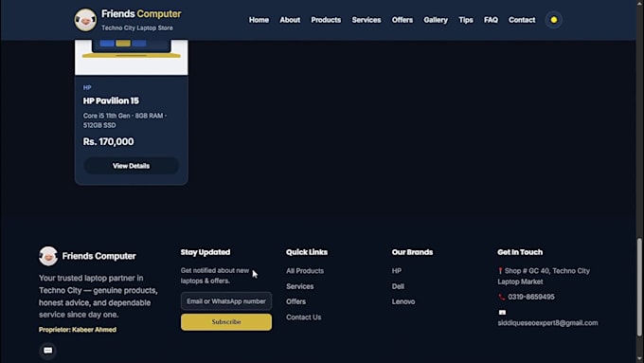Click the Friends Computer header logo avatar
The width and height of the screenshot is (644, 363).
pos(85,20)
